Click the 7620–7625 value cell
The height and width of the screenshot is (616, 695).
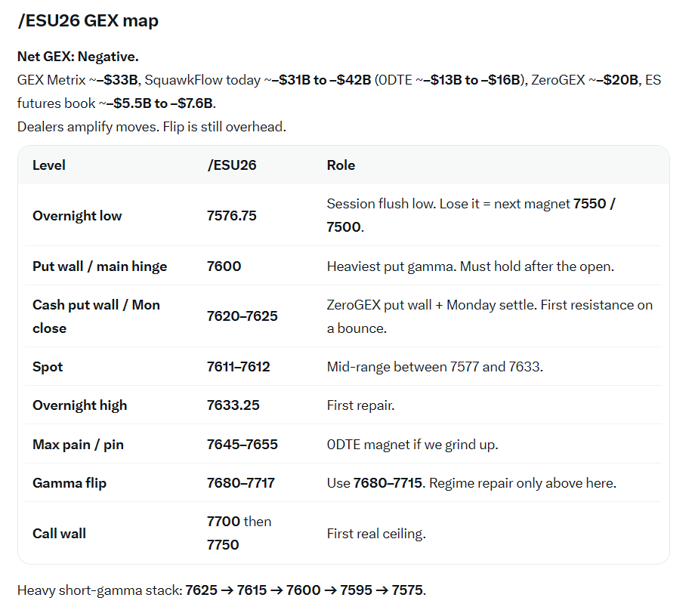242,316
